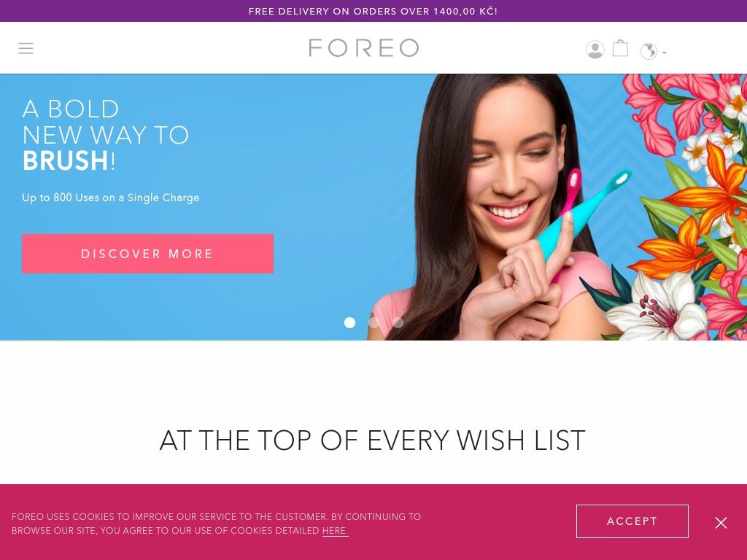Click the DISCOVER MORE button

click(147, 253)
